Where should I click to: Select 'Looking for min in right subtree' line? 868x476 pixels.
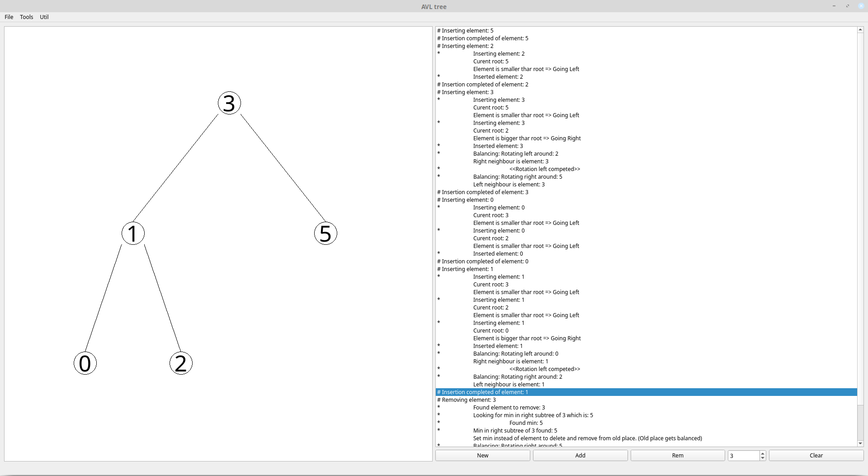646,415
